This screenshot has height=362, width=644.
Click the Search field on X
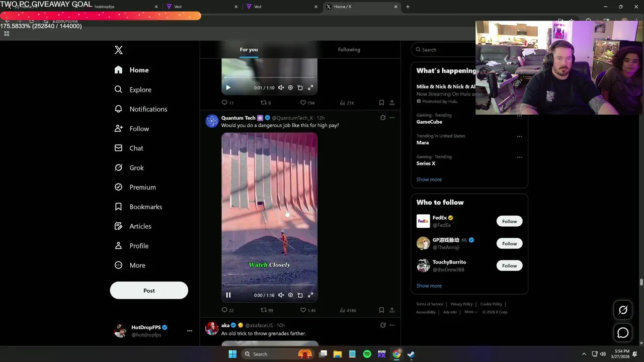point(443,50)
